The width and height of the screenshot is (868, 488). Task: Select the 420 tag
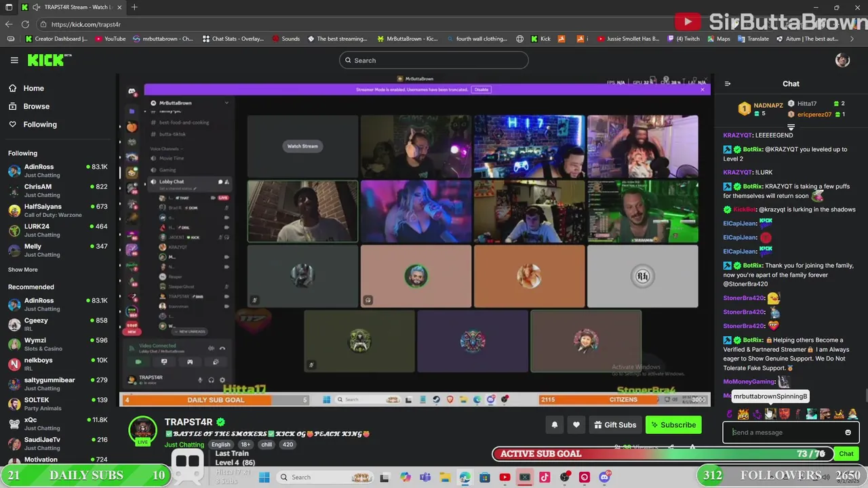click(x=288, y=445)
